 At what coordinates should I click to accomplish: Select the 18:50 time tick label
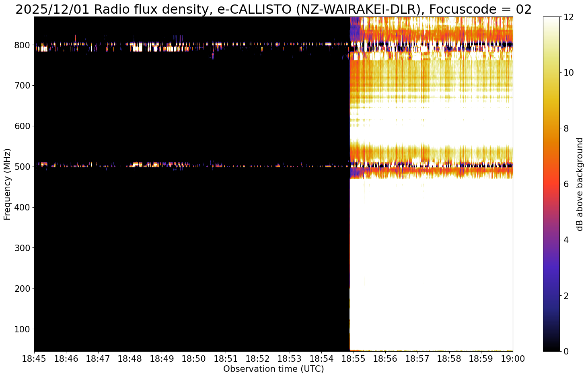193,358
